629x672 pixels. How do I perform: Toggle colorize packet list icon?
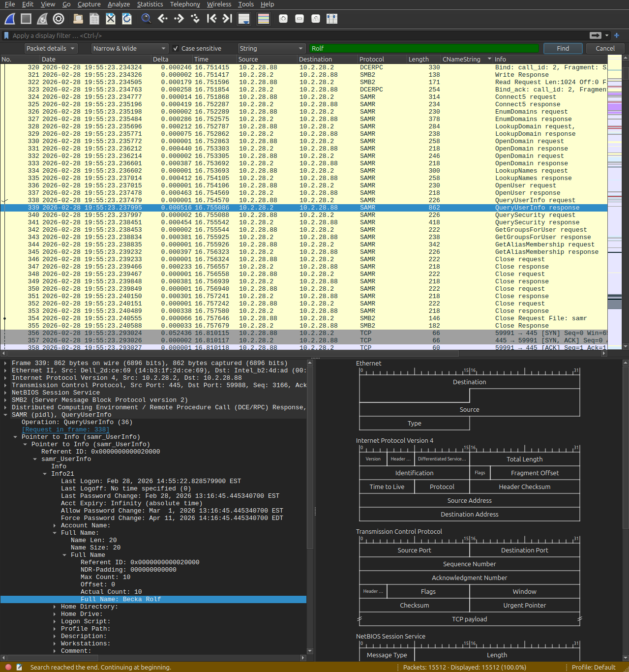coord(264,19)
